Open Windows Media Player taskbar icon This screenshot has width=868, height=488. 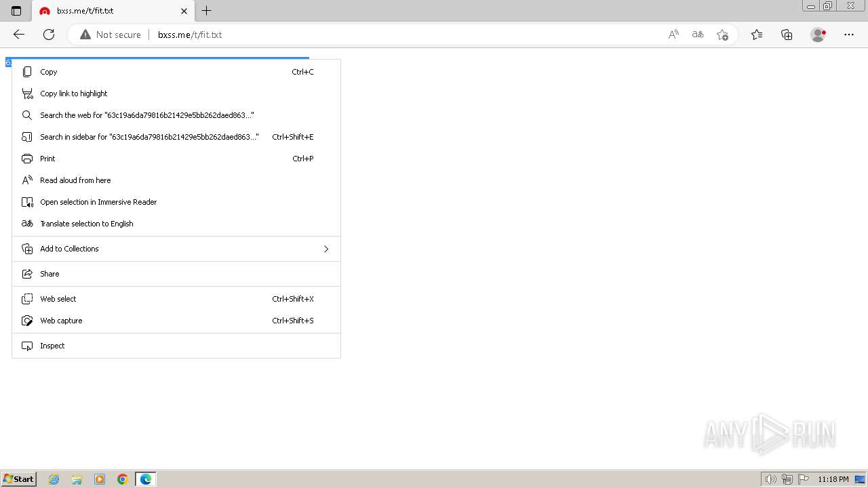pos(100,479)
